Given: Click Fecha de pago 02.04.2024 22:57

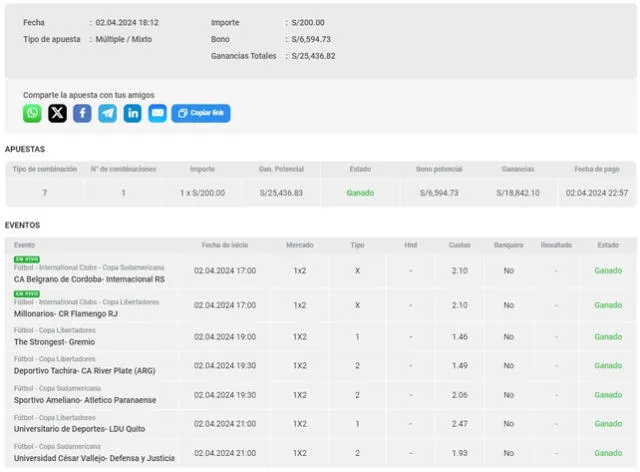Looking at the screenshot, I should click(x=597, y=193).
